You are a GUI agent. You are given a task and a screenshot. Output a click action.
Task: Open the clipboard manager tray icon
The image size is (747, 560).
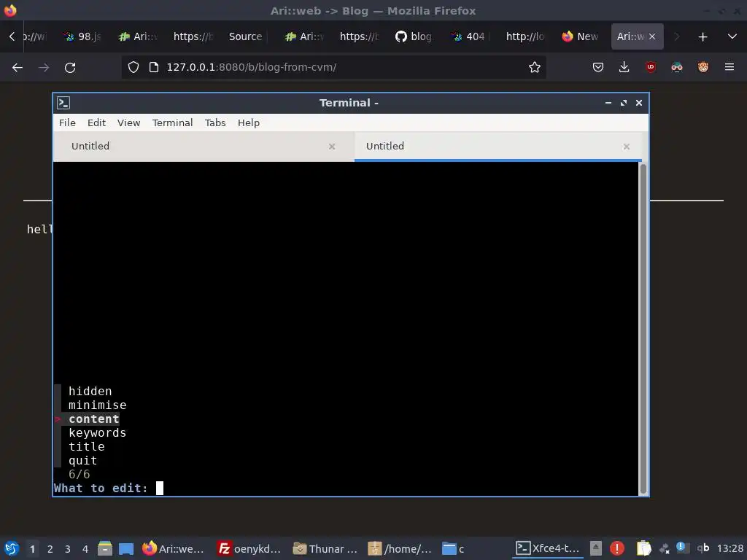[643, 548]
